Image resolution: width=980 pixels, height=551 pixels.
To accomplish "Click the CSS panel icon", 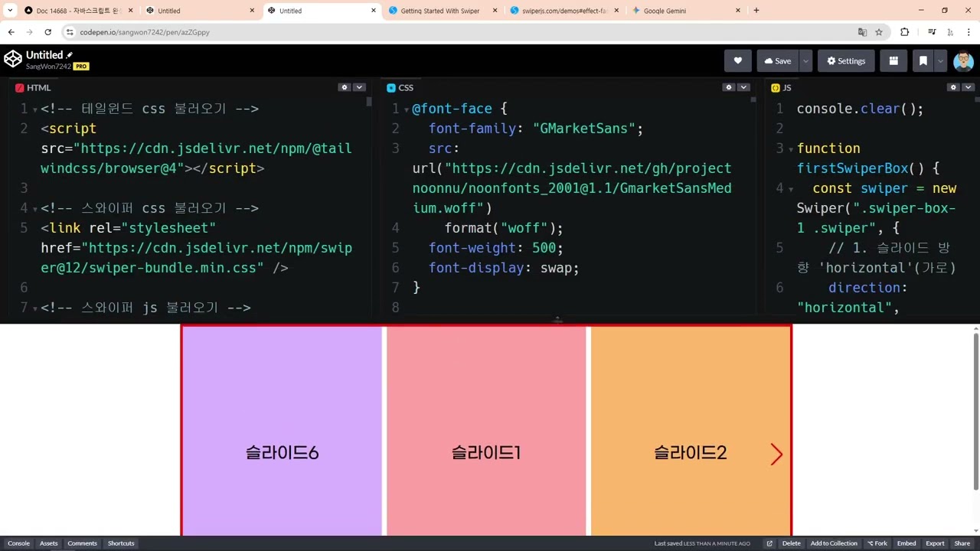I will pos(391,88).
